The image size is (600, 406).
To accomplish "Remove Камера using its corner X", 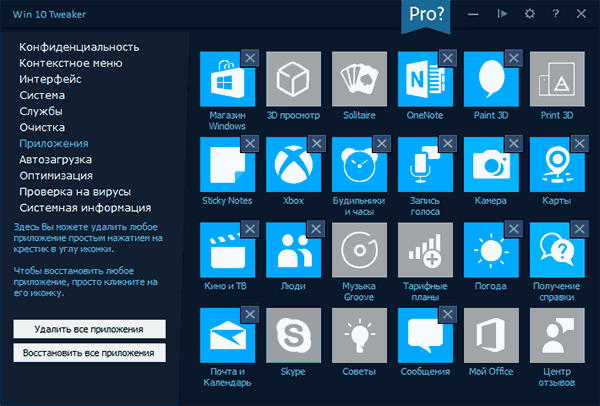I will 514,143.
